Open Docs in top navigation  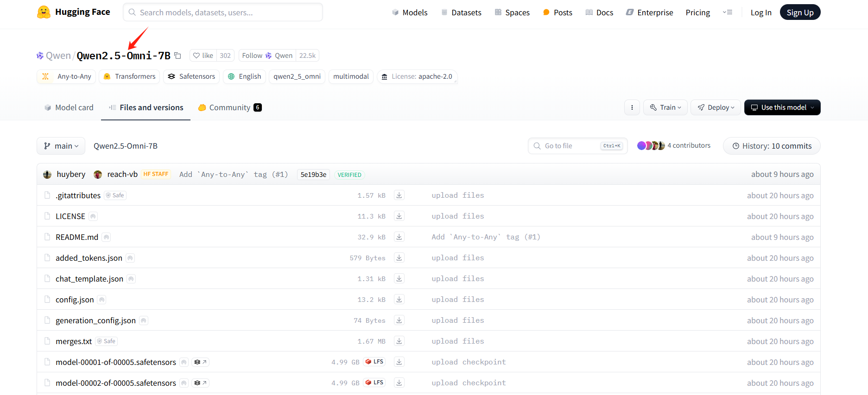(x=599, y=13)
